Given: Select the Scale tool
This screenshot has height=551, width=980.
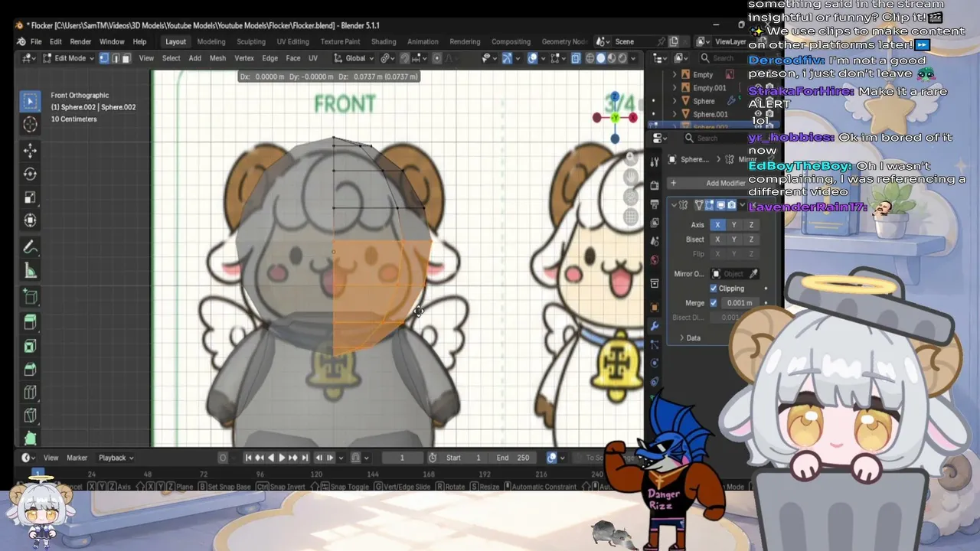Looking at the screenshot, I should pos(30,197).
